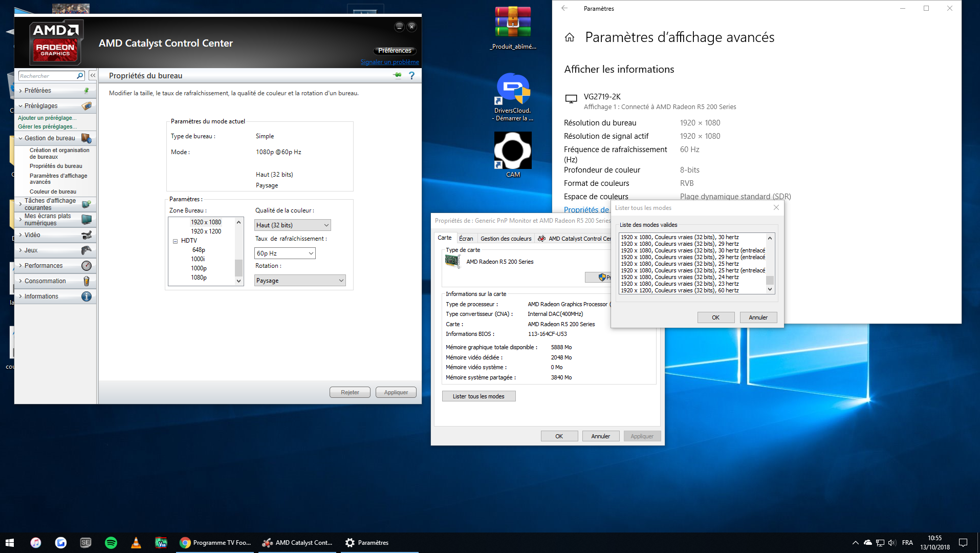This screenshot has height=553, width=980.
Task: Click the Rechercher search field
Action: 47,76
